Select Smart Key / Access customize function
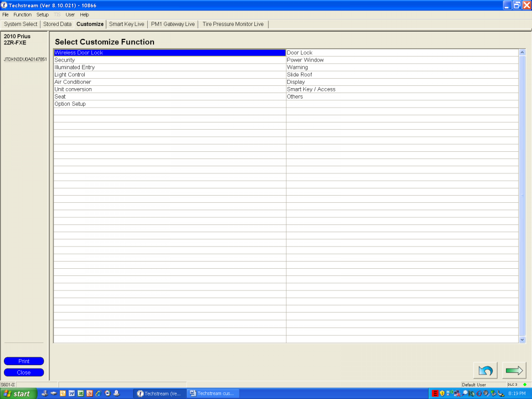 coord(310,89)
